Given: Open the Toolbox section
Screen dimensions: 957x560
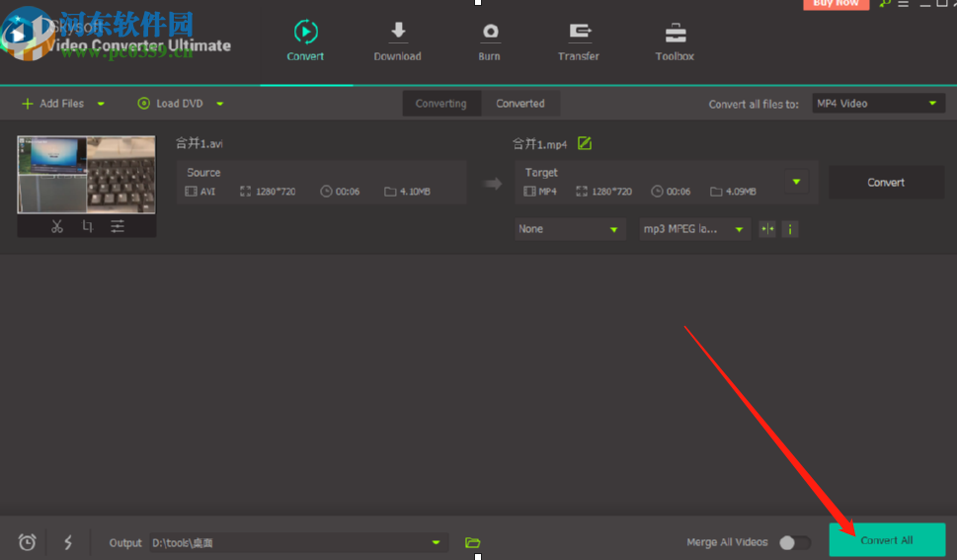Looking at the screenshot, I should pos(675,40).
